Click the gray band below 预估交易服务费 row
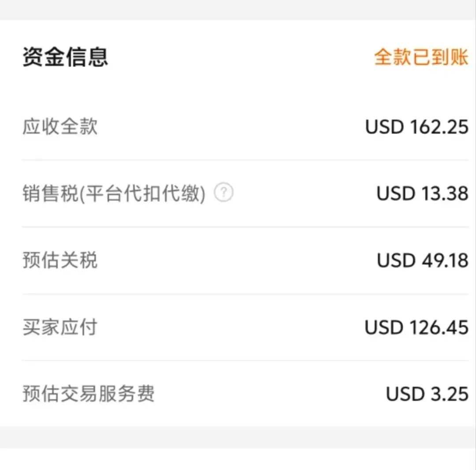 click(238, 437)
